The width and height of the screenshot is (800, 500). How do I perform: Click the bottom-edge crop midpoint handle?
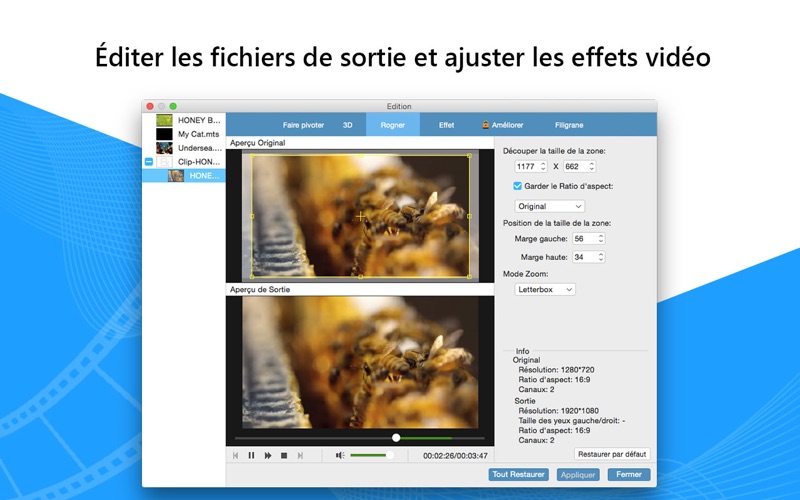(x=361, y=277)
